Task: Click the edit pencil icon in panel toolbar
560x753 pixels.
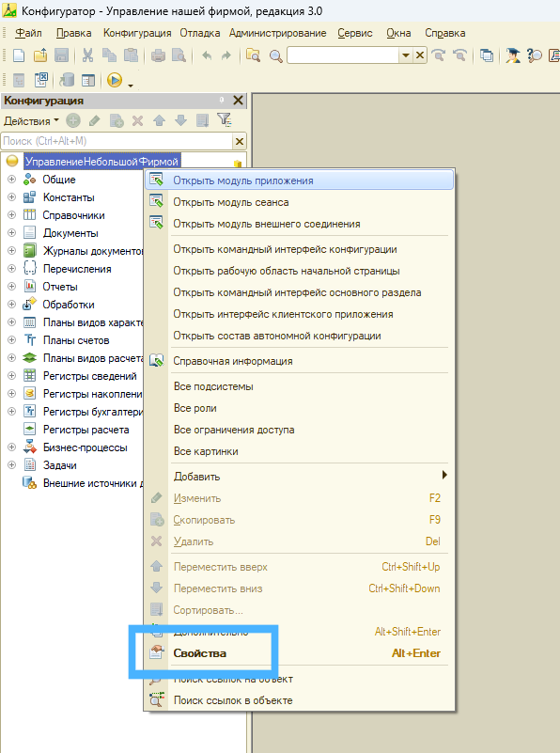Action: [95, 120]
